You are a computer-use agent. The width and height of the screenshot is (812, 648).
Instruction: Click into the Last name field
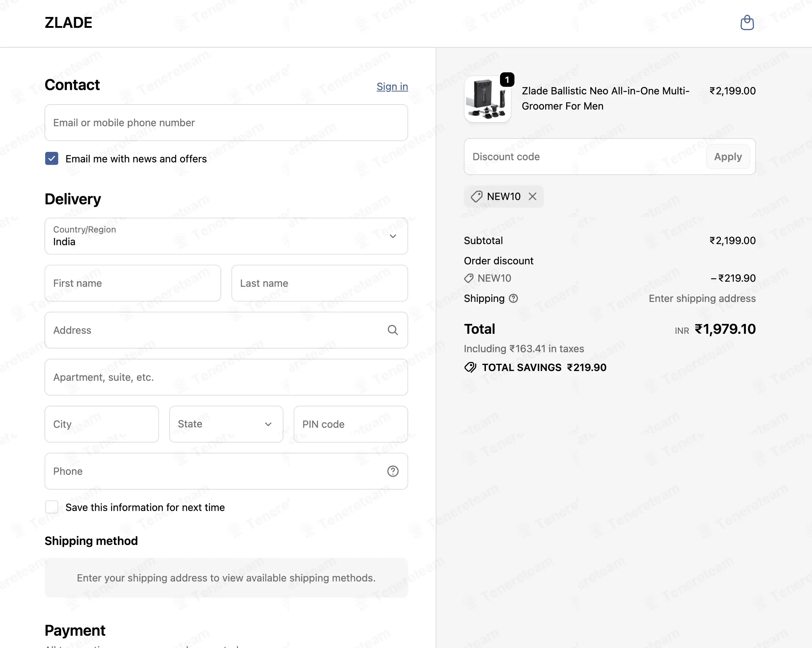point(319,283)
